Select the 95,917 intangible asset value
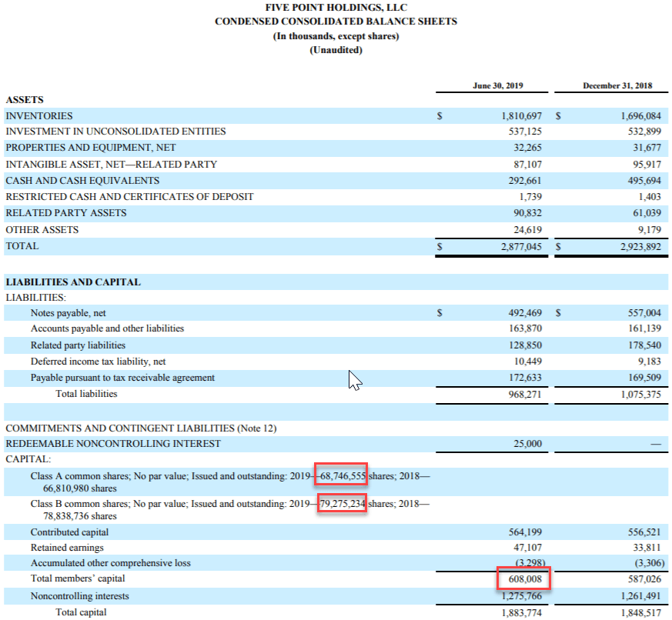The image size is (672, 620). [647, 165]
